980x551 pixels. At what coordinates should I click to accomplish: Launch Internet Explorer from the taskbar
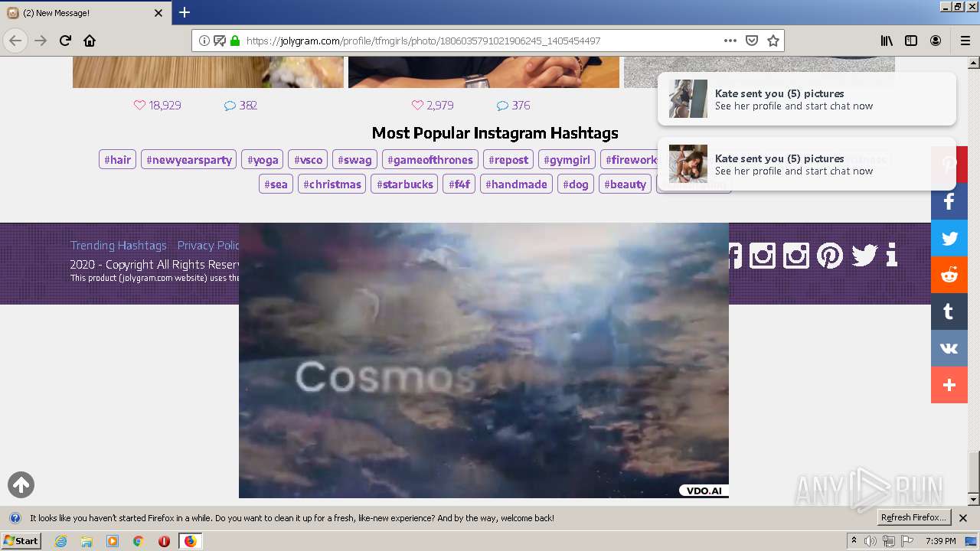coord(60,541)
